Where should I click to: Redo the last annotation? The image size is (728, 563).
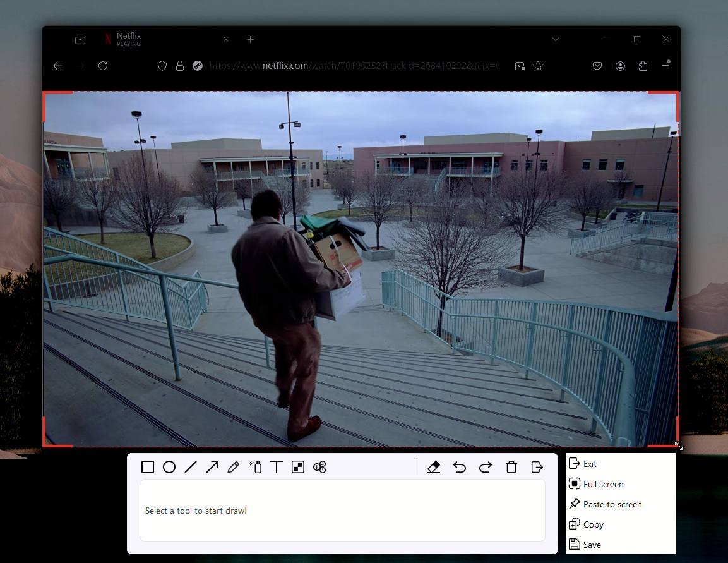486,467
